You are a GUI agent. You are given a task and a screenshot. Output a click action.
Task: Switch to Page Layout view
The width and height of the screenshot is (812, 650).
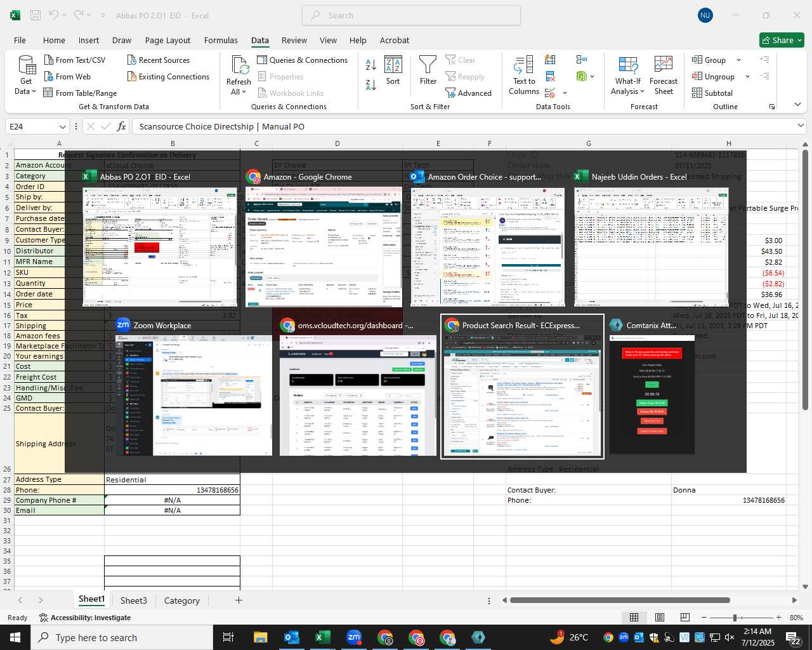pyautogui.click(x=660, y=618)
